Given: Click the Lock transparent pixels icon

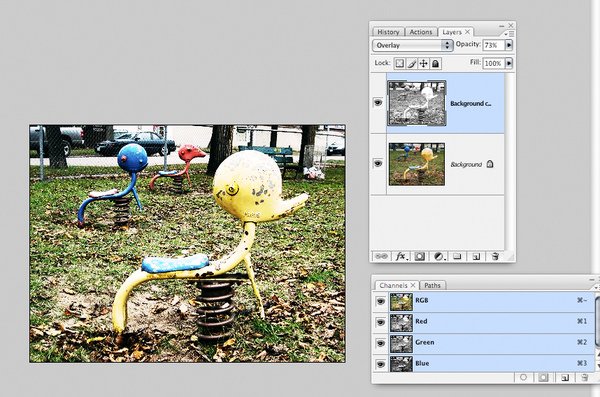Looking at the screenshot, I should (399, 64).
